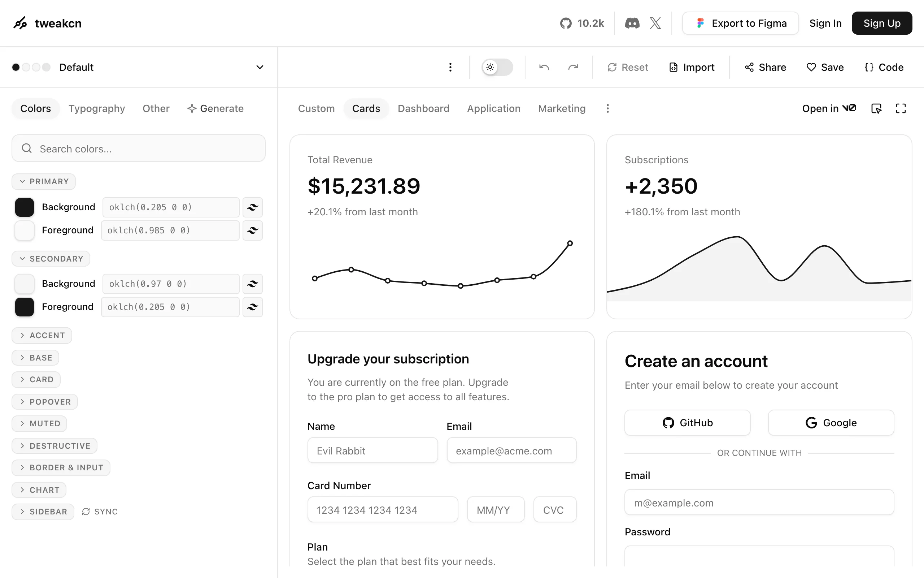Switch to the Typography tab
The height and width of the screenshot is (578, 924).
(x=97, y=109)
